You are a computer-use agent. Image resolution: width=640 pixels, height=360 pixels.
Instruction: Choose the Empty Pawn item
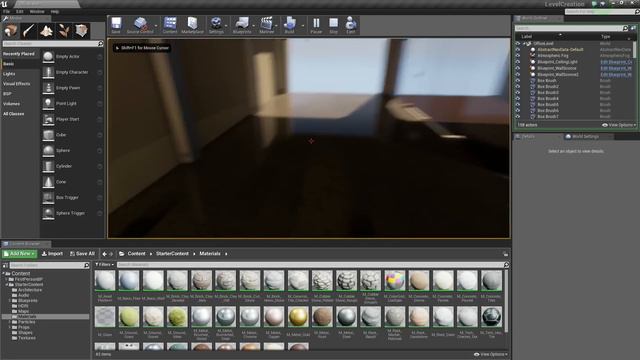pos(72,88)
